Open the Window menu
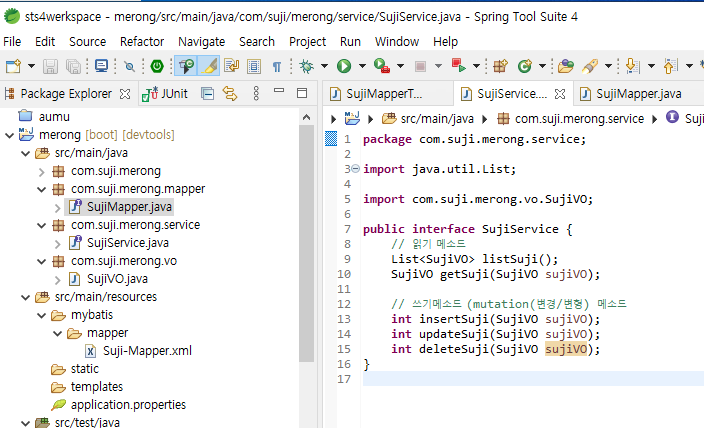This screenshot has height=428, width=704. coord(397,42)
